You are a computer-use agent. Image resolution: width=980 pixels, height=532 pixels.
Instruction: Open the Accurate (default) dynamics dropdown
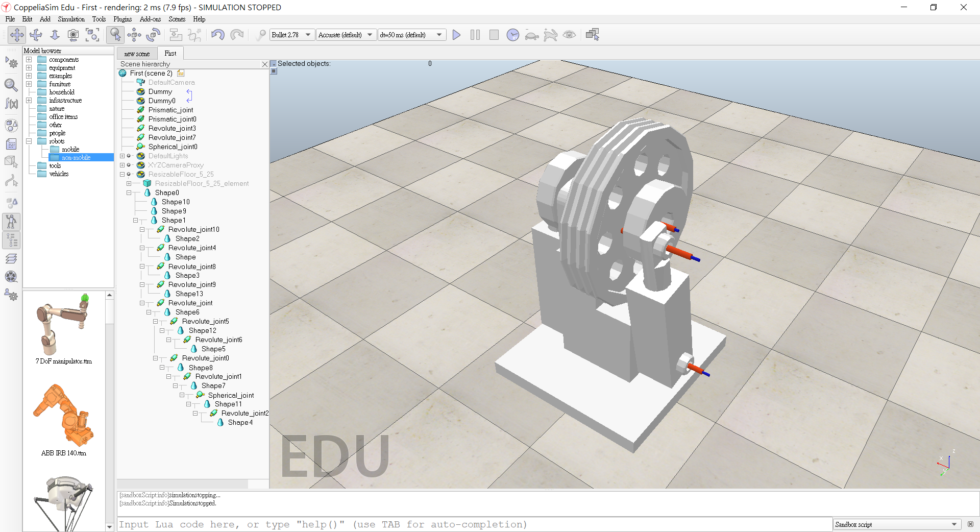pos(347,35)
